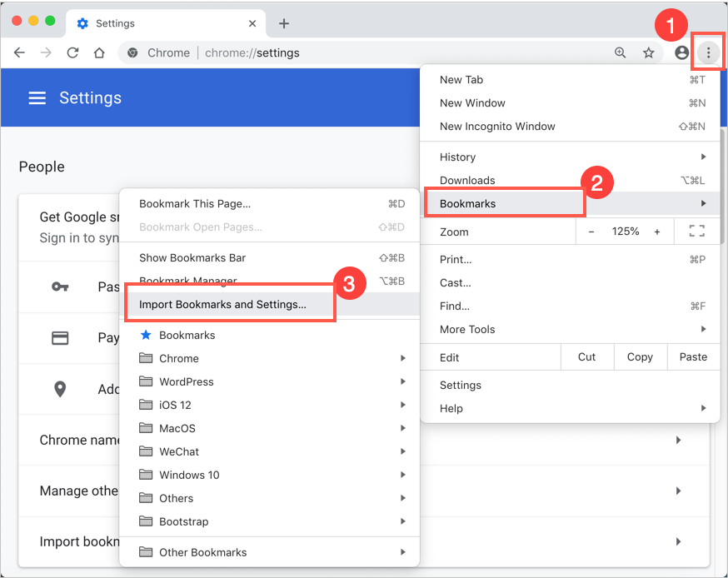Click the Paste button in Edit row
This screenshot has width=728, height=578.
point(692,356)
